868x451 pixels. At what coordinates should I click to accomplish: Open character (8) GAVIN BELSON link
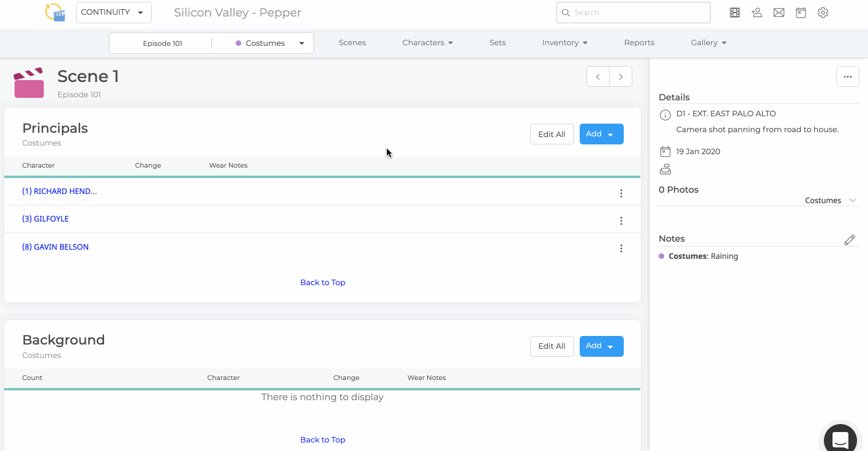[x=55, y=247]
